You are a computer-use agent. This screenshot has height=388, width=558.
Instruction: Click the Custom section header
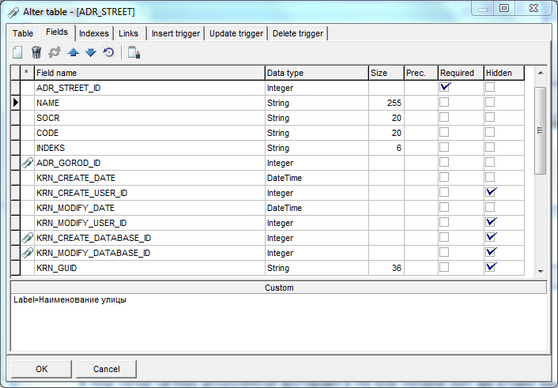(x=279, y=288)
